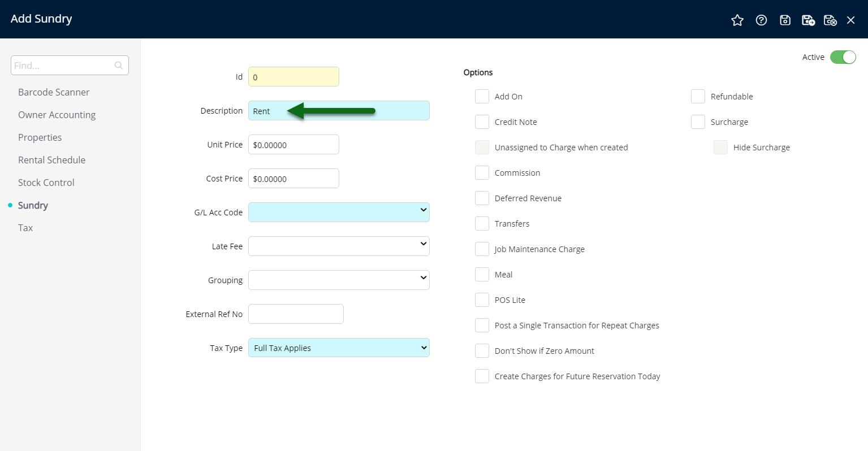868x451 pixels.
Task: Open the Tax Type dropdown
Action: 339,348
